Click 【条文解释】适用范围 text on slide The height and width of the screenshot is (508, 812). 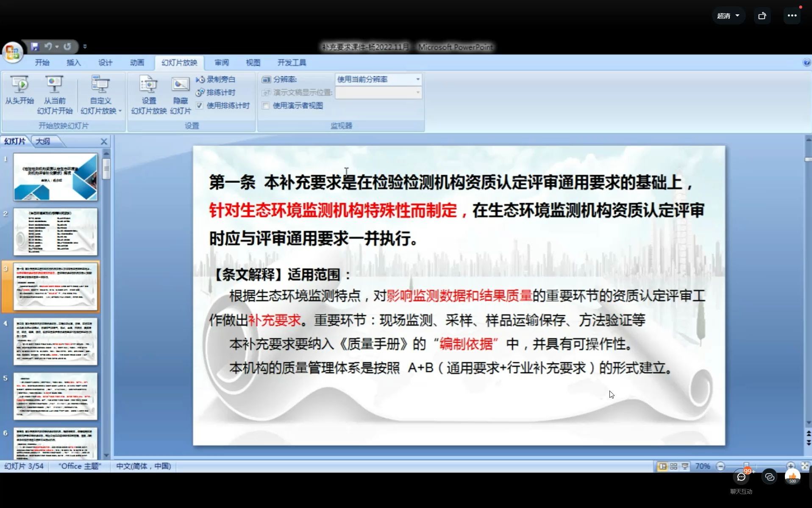pos(281,274)
